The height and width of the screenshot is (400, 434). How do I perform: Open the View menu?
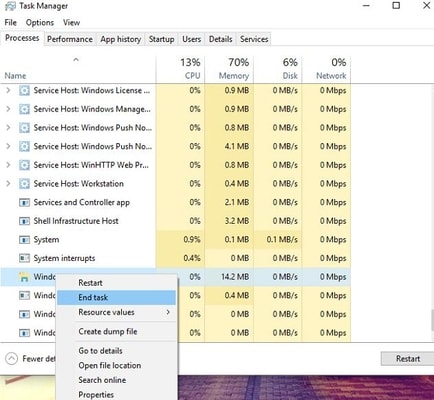[x=71, y=23]
